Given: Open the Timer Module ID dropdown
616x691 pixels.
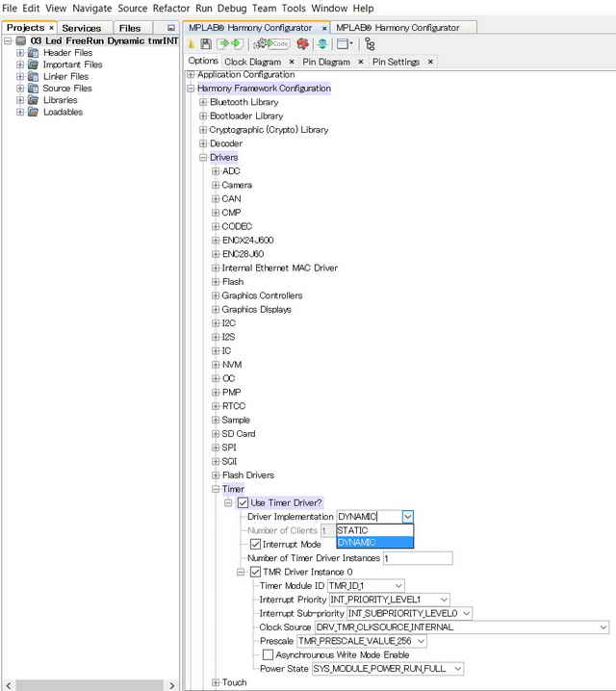Looking at the screenshot, I should point(398,586).
